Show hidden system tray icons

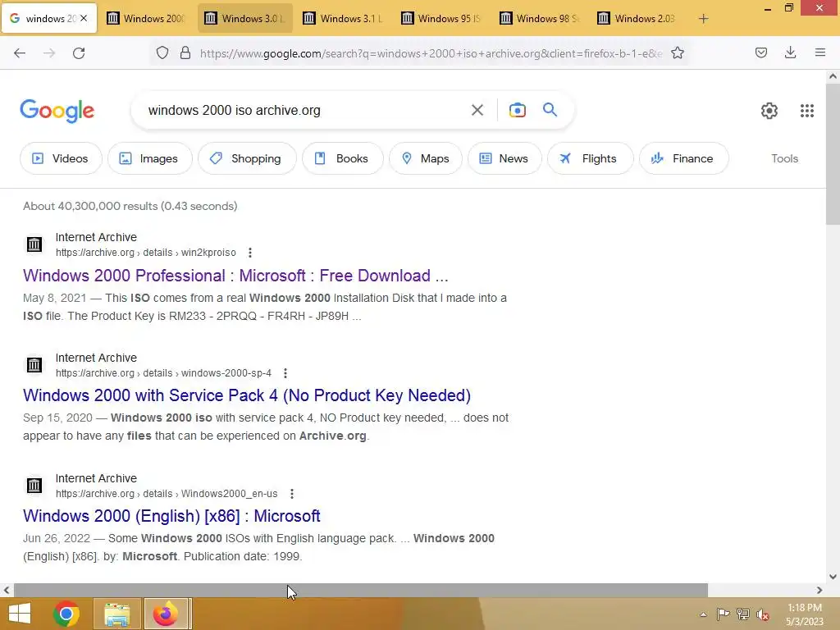[x=703, y=614]
